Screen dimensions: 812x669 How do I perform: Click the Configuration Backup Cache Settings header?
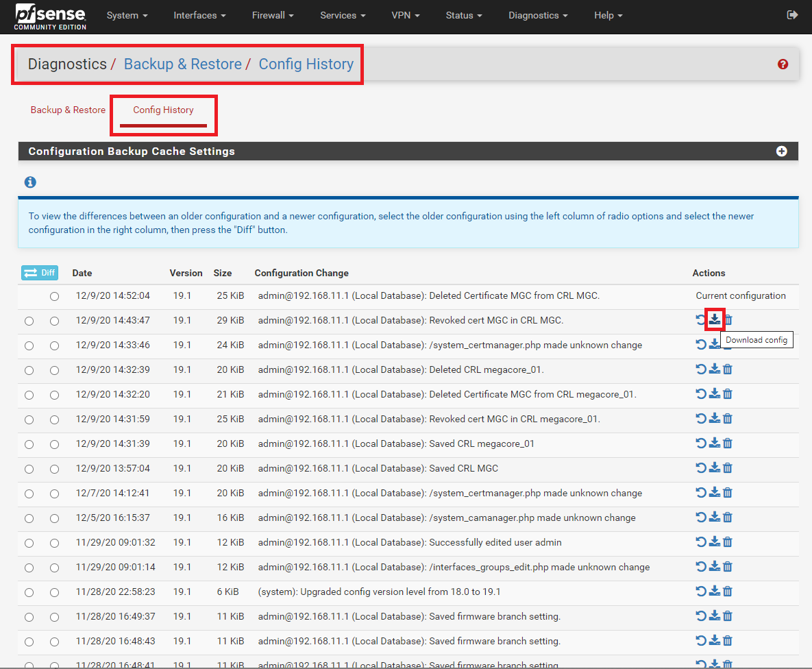point(408,151)
